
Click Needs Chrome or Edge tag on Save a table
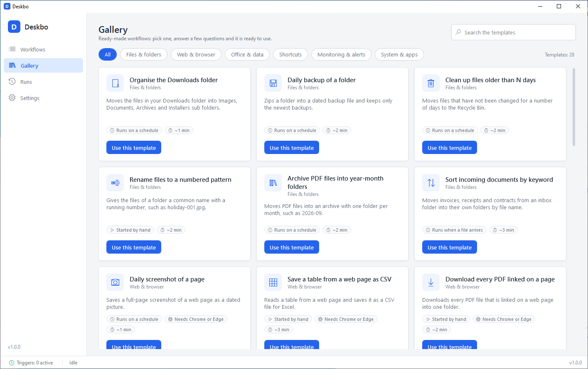(346, 319)
